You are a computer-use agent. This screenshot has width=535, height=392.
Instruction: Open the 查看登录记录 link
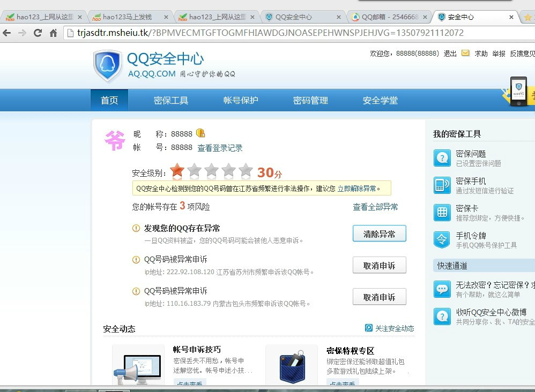click(x=220, y=148)
